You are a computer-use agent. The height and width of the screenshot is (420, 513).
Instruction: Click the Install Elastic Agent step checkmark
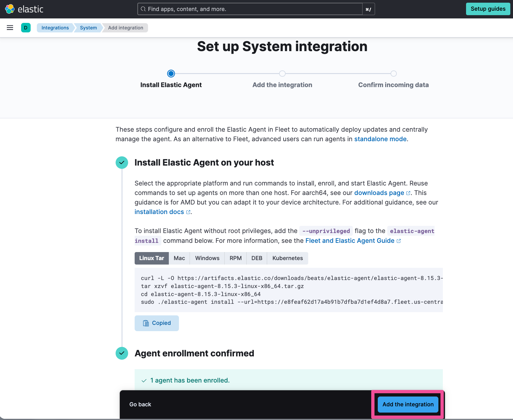(122, 163)
